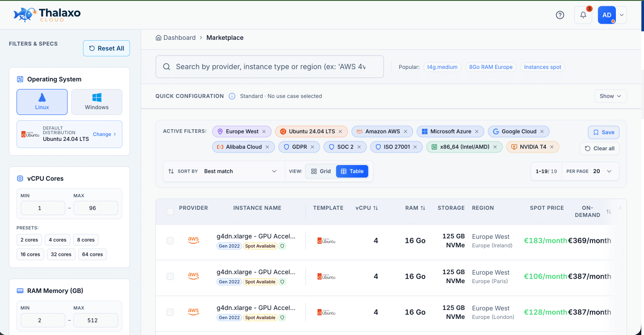Click the RAM maximum input field
644x335 pixels.
pyautogui.click(x=96, y=320)
